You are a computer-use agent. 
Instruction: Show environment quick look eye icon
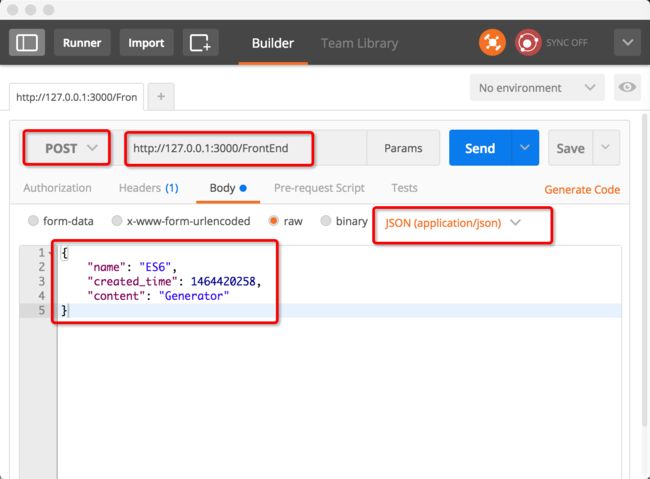click(x=627, y=87)
